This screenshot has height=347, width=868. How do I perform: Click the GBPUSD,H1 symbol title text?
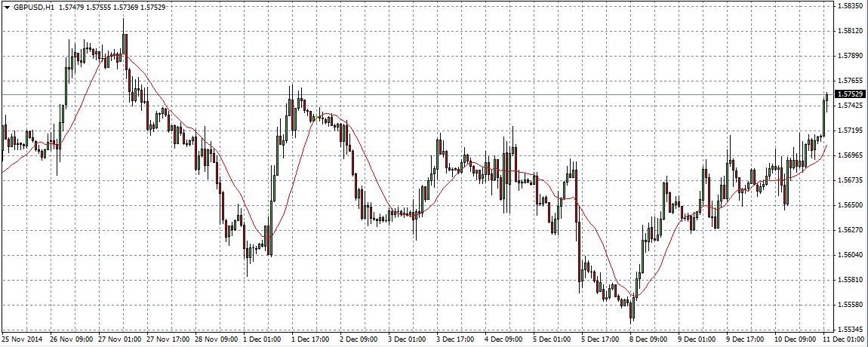pyautogui.click(x=32, y=8)
